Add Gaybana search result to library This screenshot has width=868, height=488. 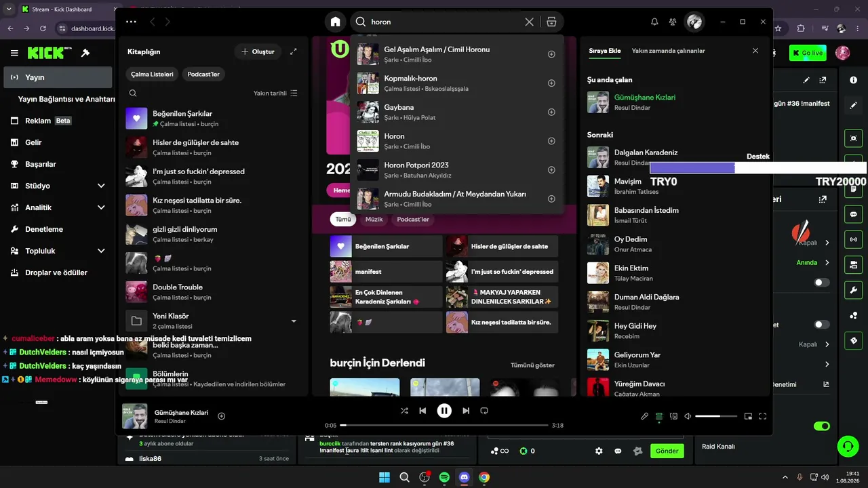551,113
